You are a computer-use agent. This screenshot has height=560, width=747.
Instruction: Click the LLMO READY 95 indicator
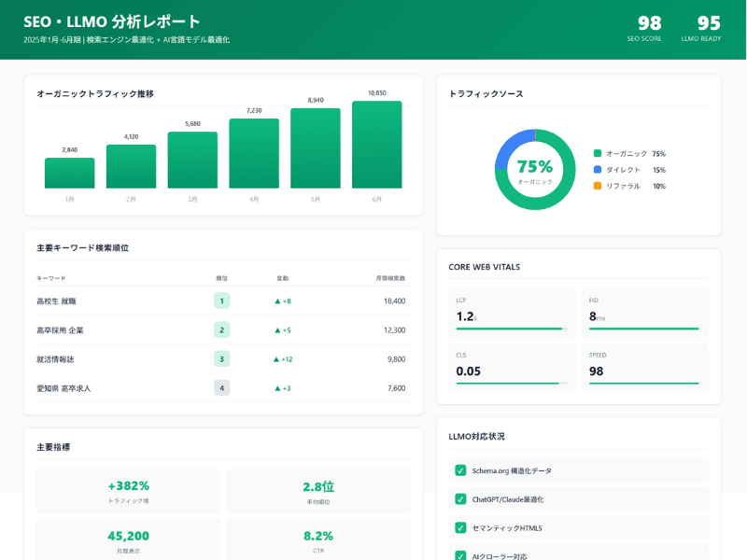701,28
